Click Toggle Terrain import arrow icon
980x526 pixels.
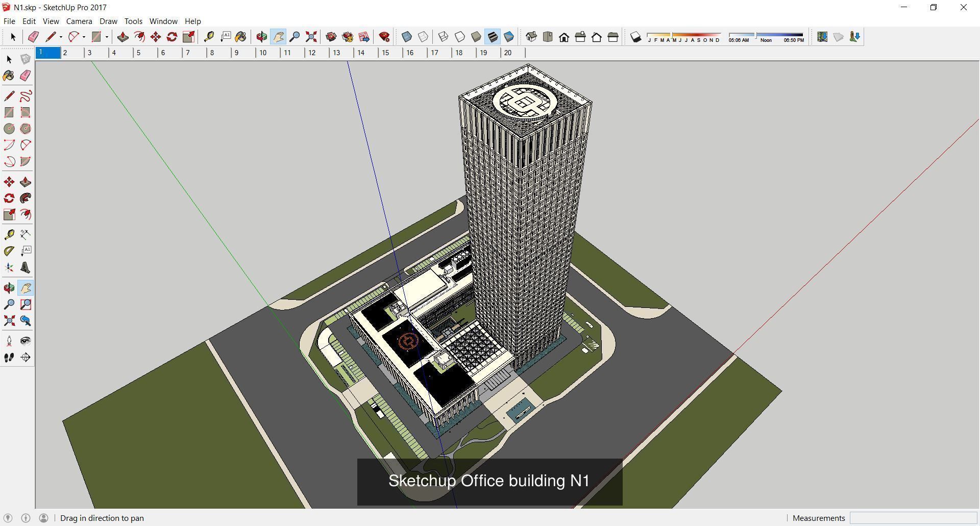855,37
